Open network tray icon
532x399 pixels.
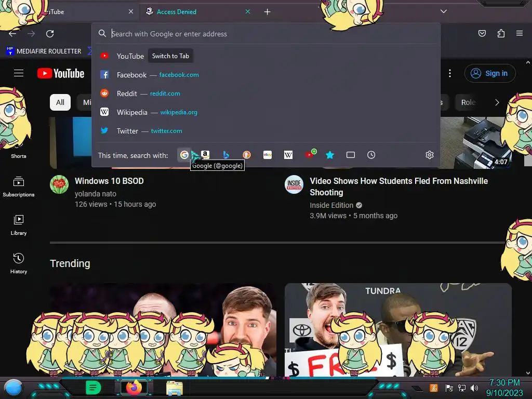tap(461, 388)
